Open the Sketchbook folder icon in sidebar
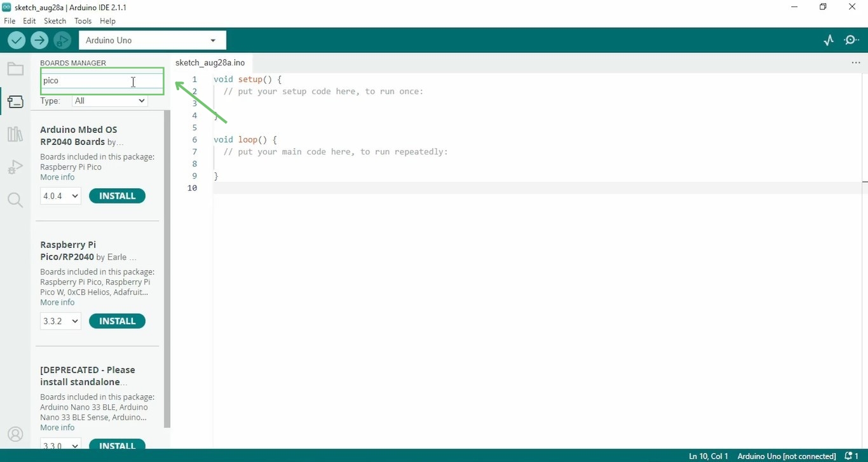 [x=15, y=69]
